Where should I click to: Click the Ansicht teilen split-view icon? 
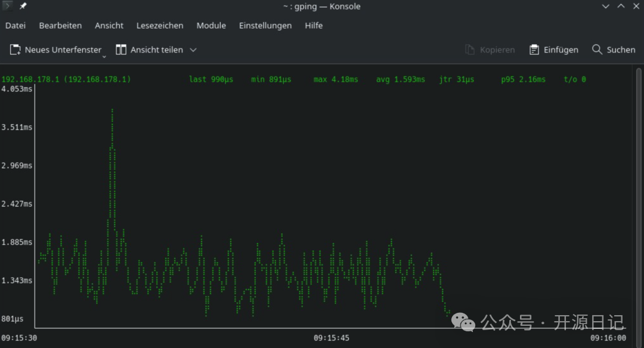pos(120,50)
